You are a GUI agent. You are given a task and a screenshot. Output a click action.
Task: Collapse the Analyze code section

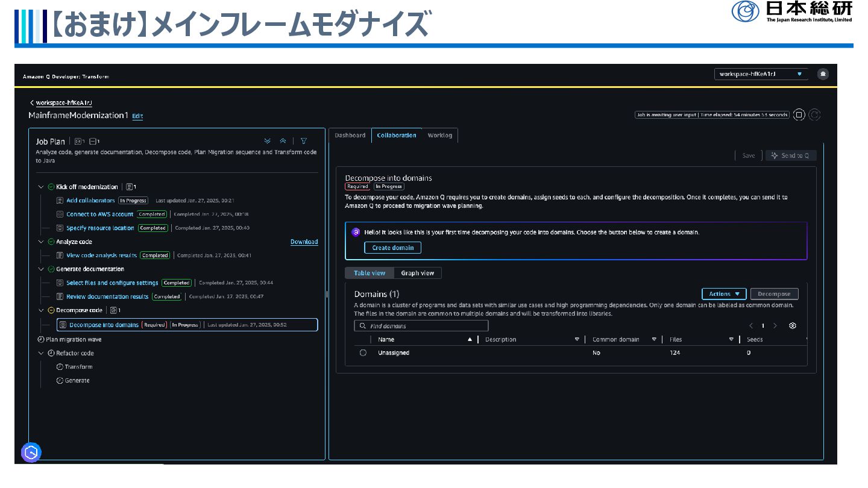(x=41, y=242)
